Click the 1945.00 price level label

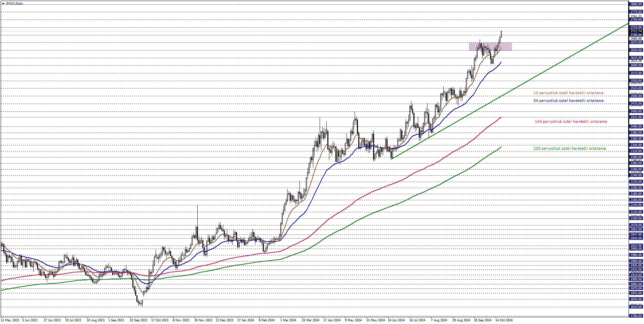tap(636, 265)
